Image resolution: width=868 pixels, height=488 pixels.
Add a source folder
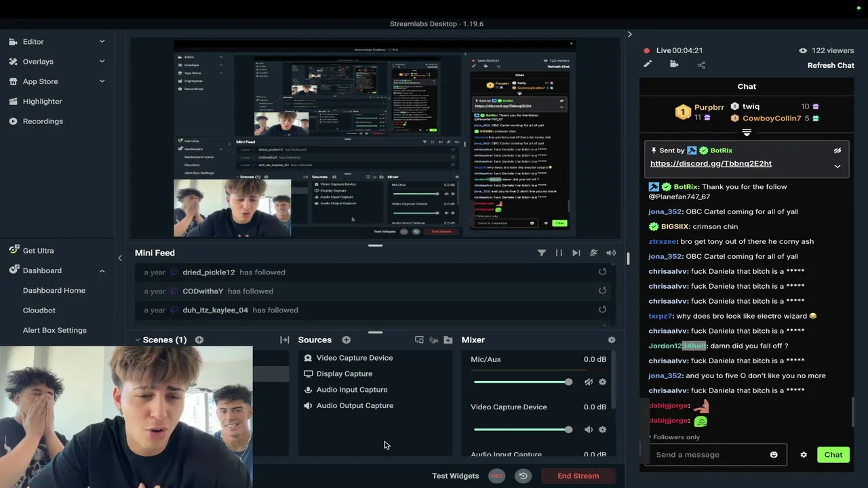click(x=448, y=340)
